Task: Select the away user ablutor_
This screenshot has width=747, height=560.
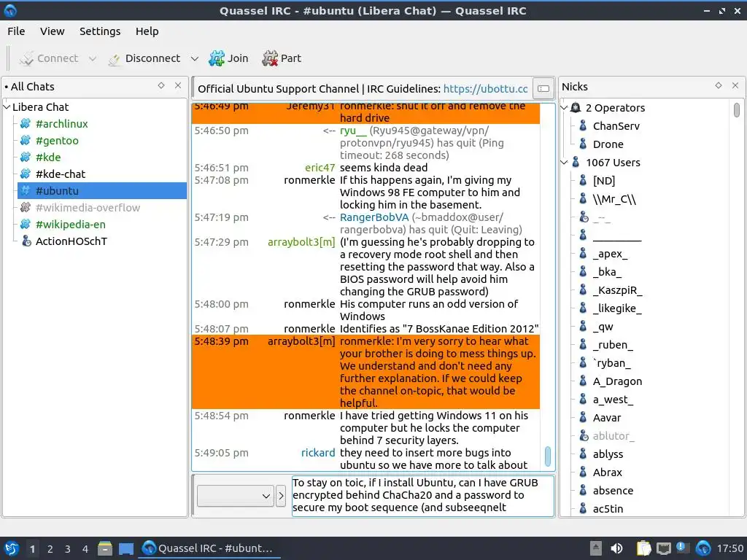Action: [x=613, y=436]
